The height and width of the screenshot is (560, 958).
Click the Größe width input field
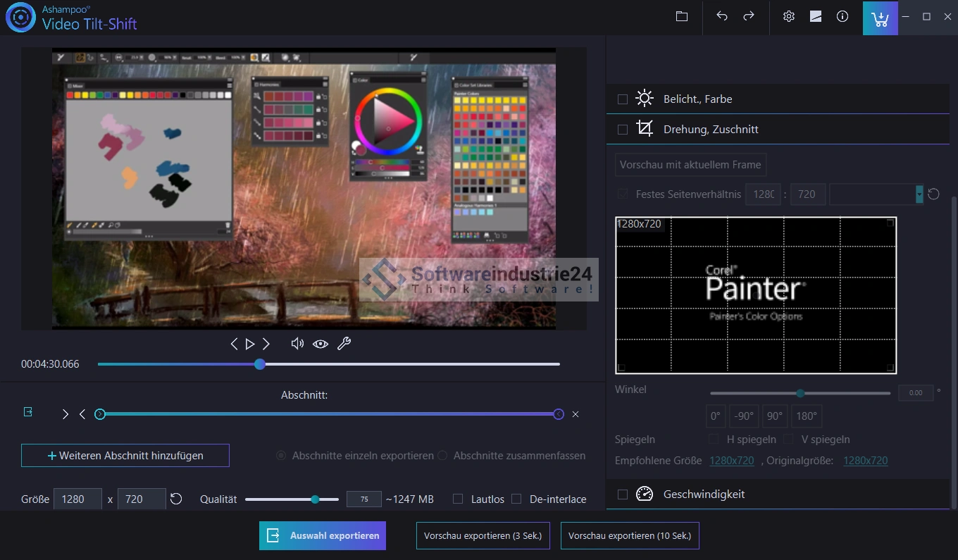click(77, 499)
